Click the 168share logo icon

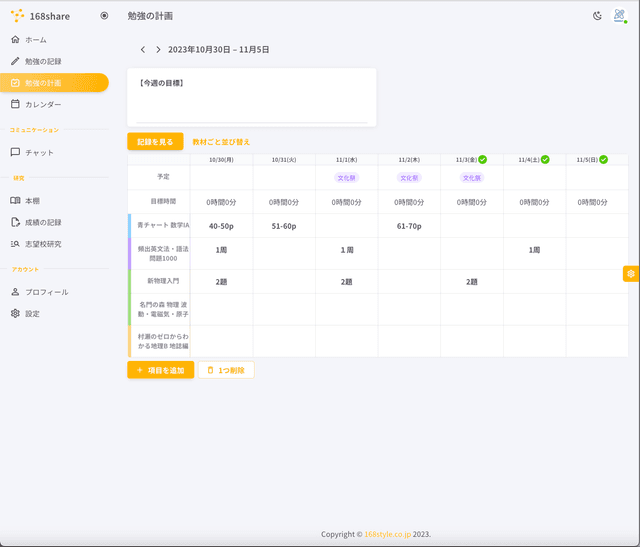(17, 16)
